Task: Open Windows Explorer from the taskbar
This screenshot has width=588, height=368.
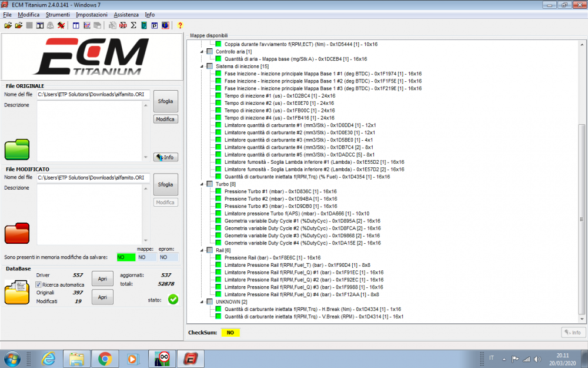Action: pyautogui.click(x=76, y=359)
